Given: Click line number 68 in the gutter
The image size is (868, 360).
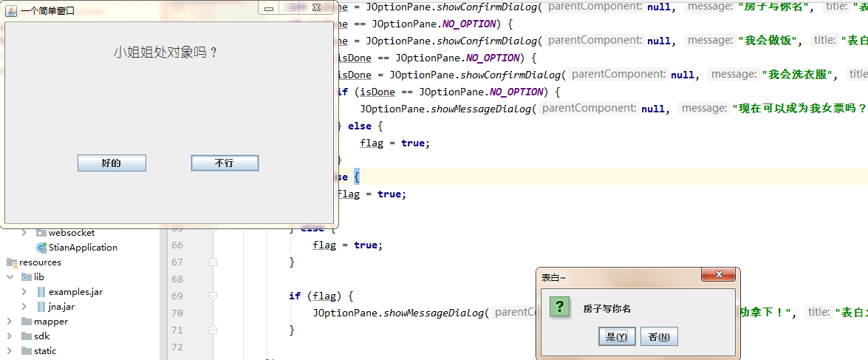Looking at the screenshot, I should click(x=177, y=279).
